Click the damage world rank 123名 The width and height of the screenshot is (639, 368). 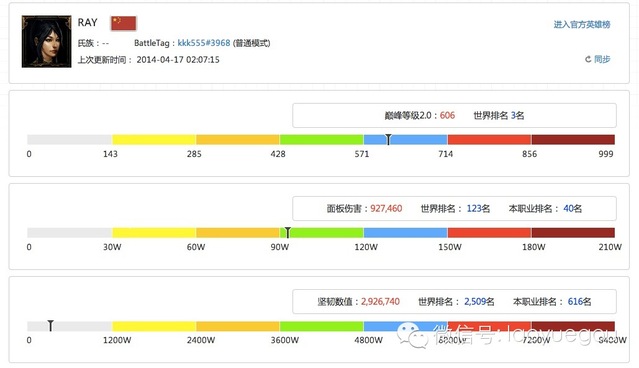coord(478,209)
